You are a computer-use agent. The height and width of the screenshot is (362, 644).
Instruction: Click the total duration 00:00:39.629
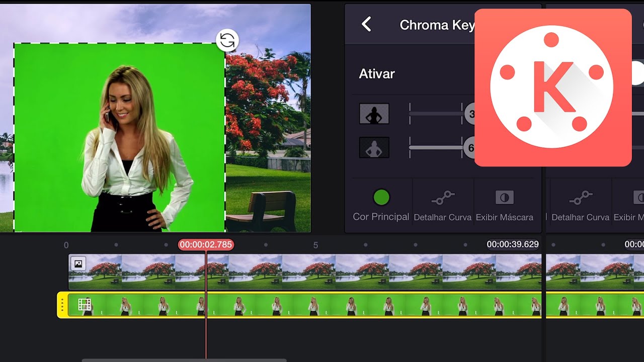click(x=513, y=244)
